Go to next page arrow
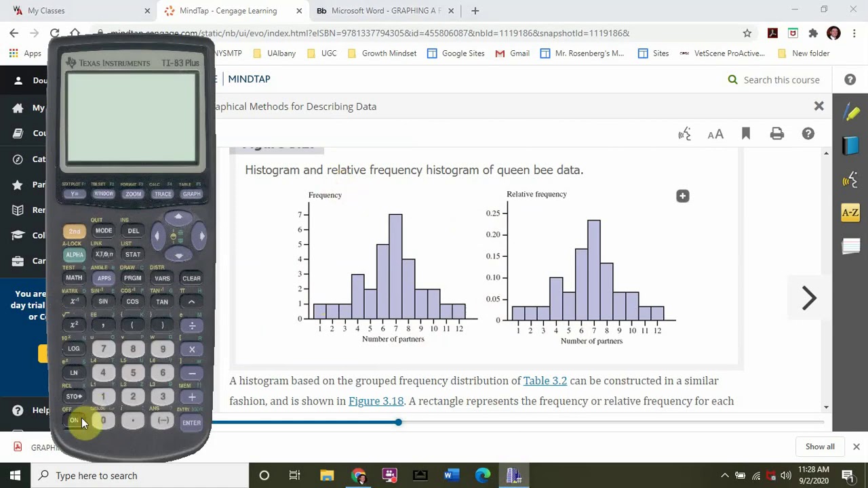The image size is (868, 488). [x=808, y=298]
